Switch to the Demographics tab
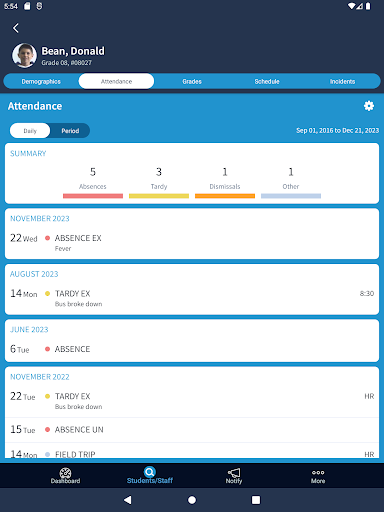Screen dimensions: 384x512 coord(41,81)
